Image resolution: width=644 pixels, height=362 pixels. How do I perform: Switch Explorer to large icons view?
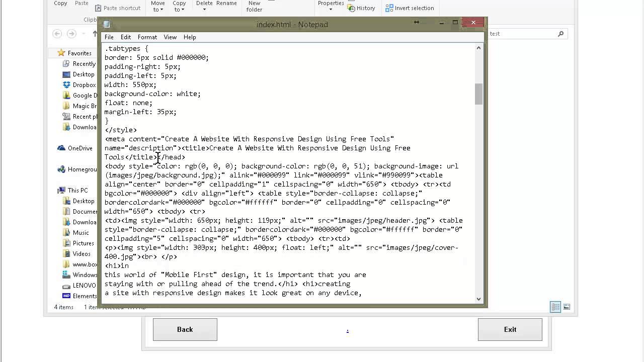coord(567,307)
